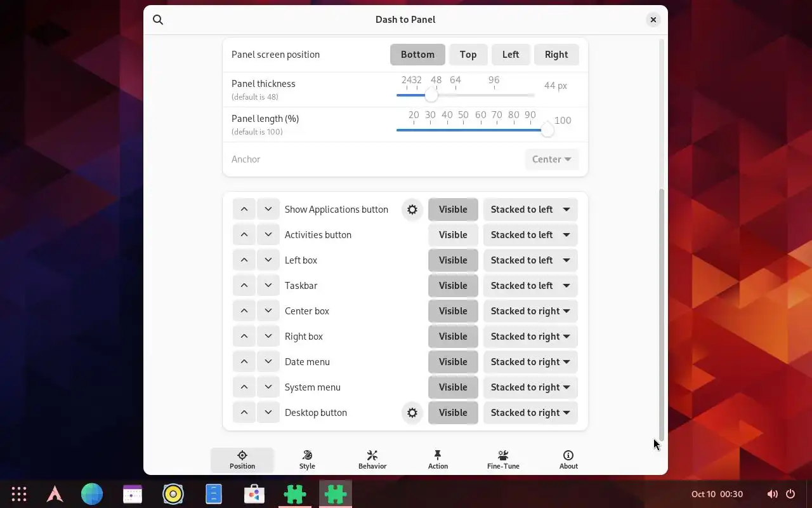Move Taskbar row up
The width and height of the screenshot is (812, 508).
pos(244,286)
